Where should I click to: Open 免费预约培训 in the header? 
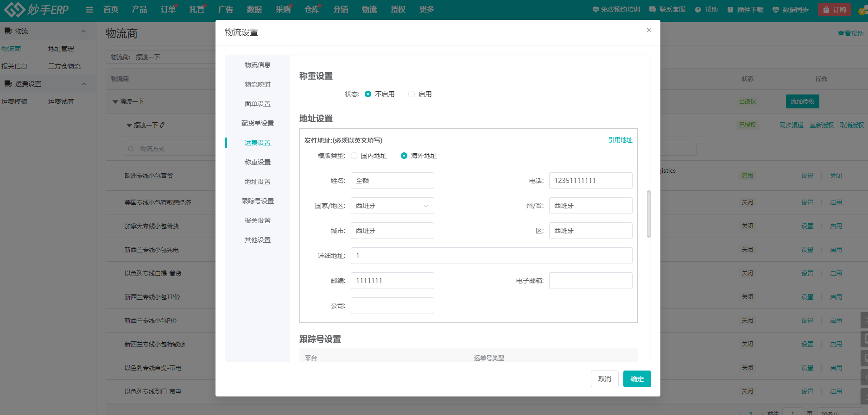616,10
